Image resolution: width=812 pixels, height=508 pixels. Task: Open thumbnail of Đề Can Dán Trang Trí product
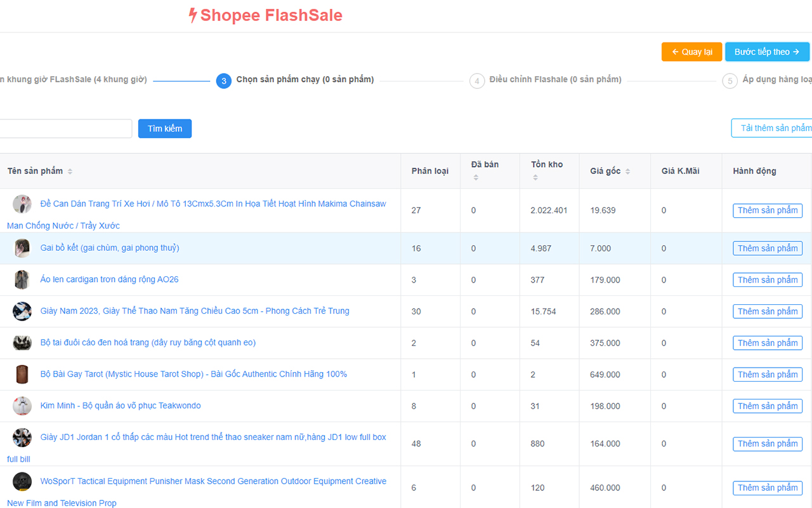tap(22, 204)
